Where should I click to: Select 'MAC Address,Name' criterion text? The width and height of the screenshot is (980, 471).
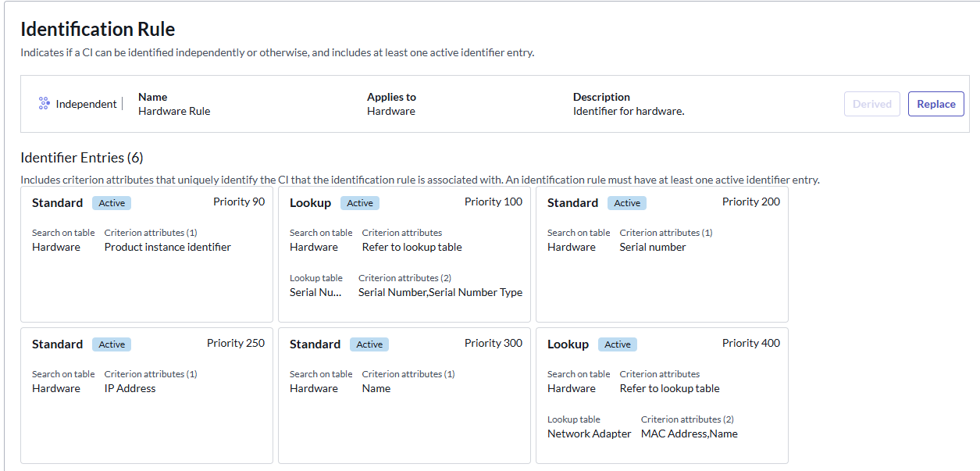pos(690,434)
